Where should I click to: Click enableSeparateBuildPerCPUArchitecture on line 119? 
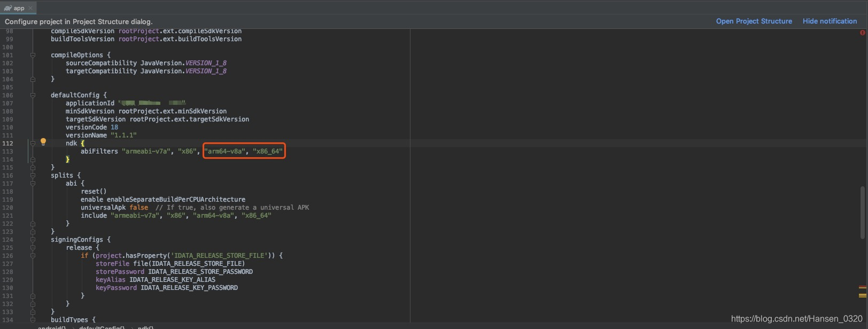click(176, 200)
